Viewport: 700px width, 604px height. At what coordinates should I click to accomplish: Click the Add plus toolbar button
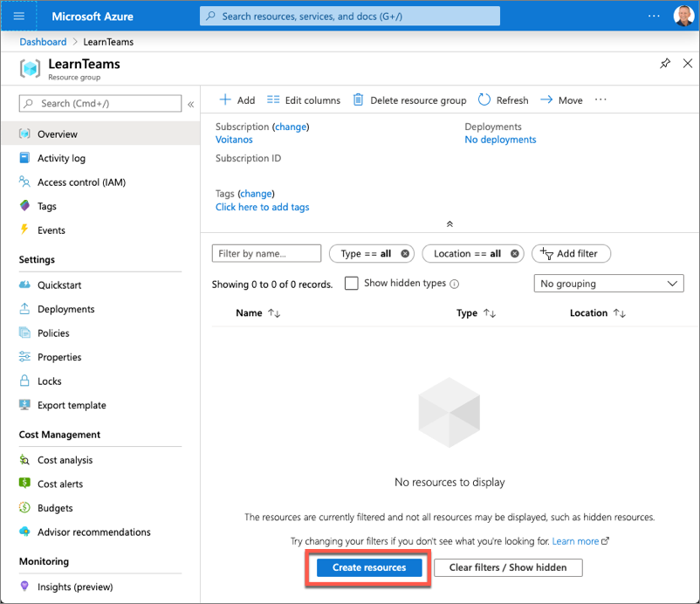click(x=237, y=100)
